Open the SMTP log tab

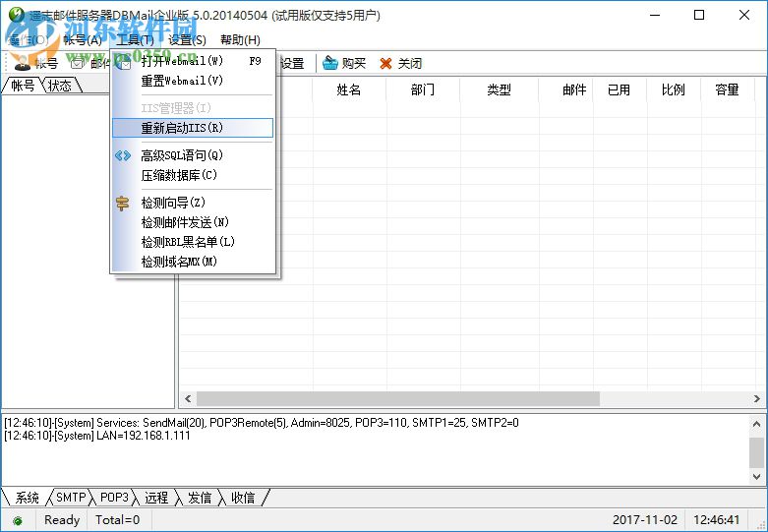coord(71,498)
